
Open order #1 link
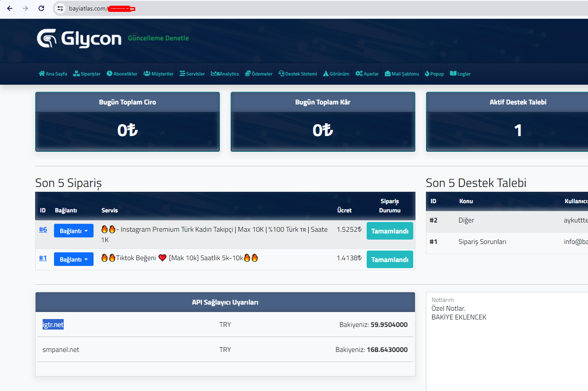43,258
